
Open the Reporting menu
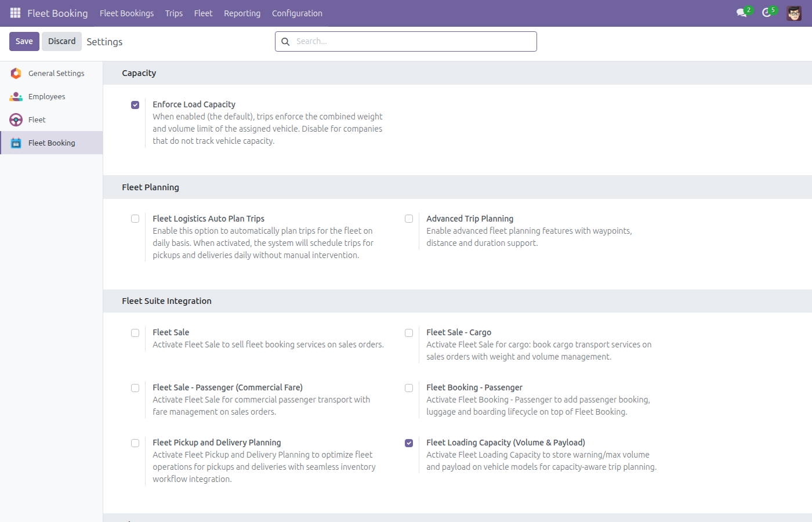tap(242, 13)
